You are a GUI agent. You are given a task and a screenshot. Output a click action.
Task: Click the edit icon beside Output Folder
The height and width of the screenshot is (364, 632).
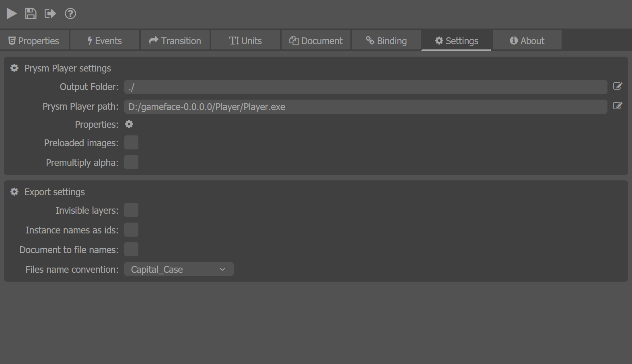click(x=618, y=86)
